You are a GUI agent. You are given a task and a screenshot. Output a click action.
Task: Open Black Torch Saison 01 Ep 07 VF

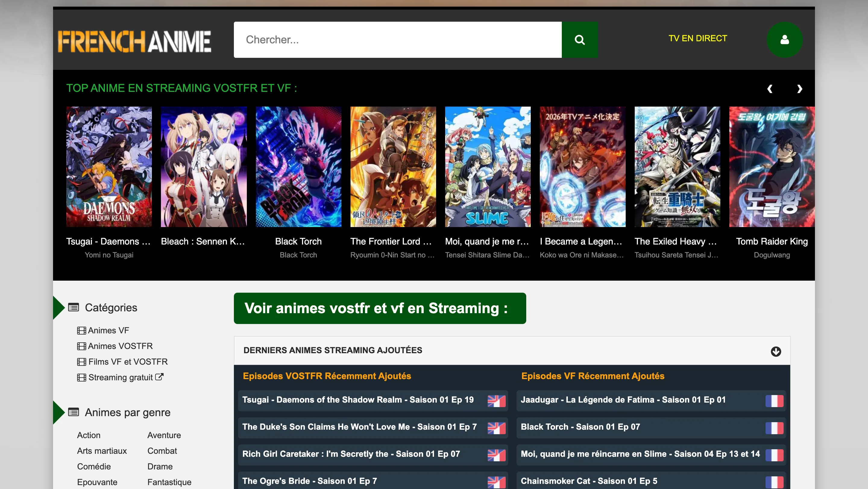pos(651,428)
